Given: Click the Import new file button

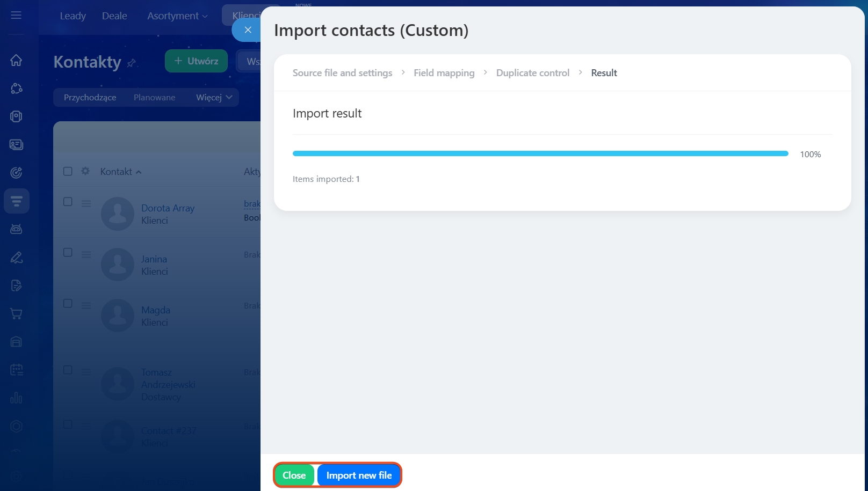Looking at the screenshot, I should [359, 475].
